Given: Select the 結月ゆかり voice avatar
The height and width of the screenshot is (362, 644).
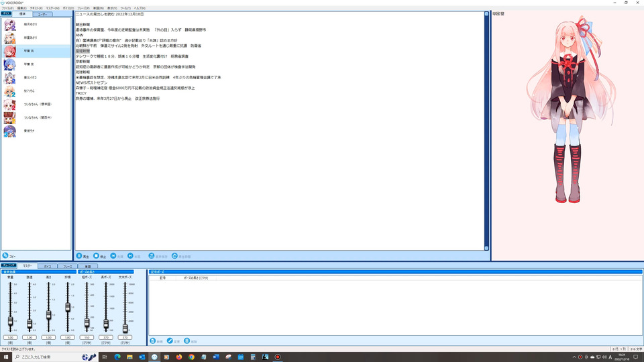Looking at the screenshot, I should coord(10,25).
